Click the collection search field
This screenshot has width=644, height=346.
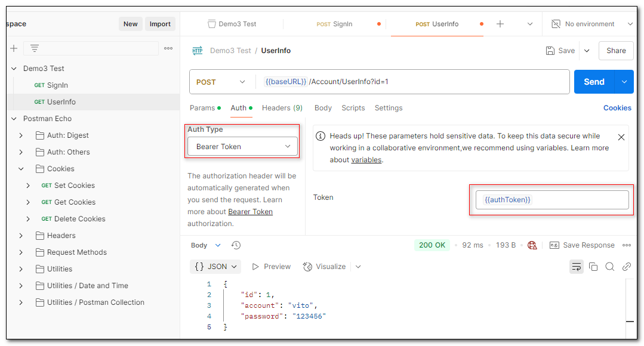coord(91,48)
